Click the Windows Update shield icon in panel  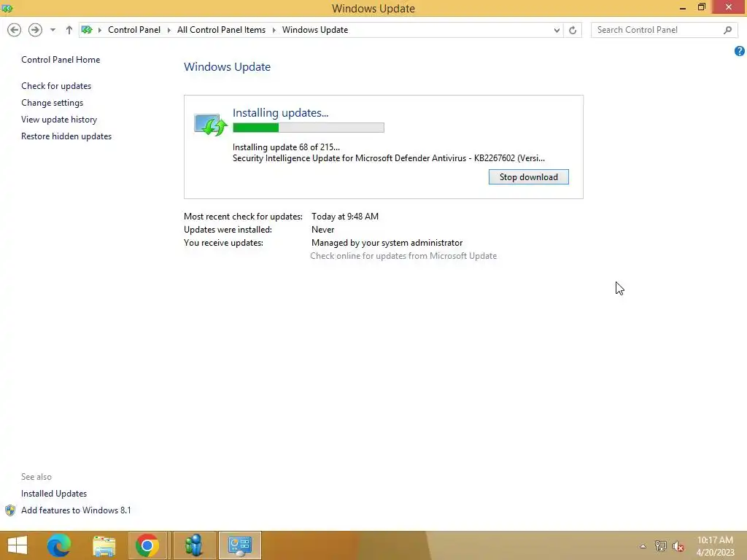pos(211,125)
